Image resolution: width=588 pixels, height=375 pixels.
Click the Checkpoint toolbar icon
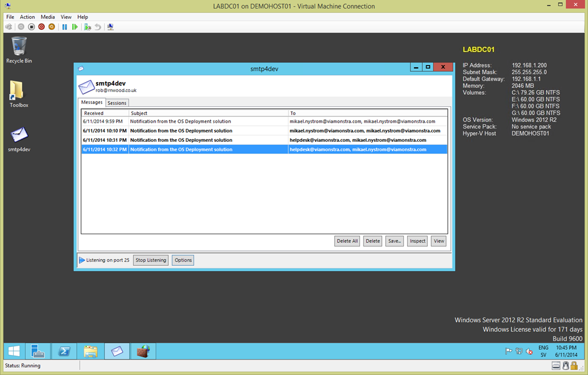pyautogui.click(x=87, y=27)
